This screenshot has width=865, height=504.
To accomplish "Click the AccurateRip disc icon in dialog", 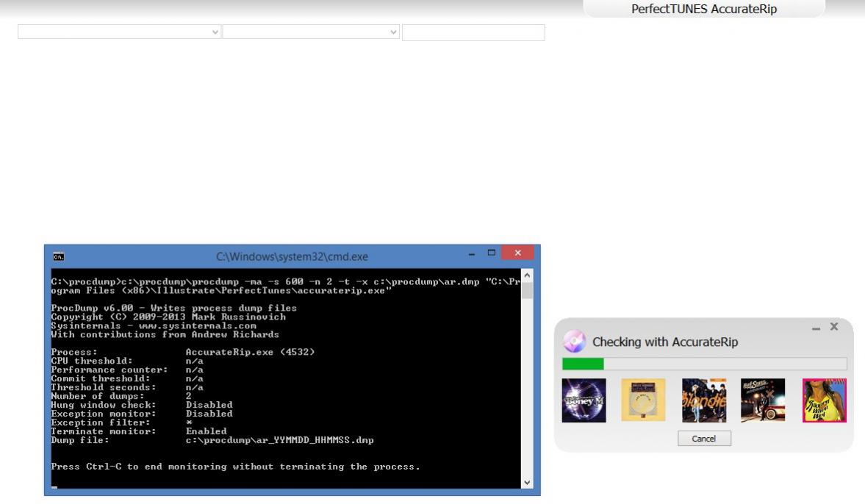I will pos(575,342).
